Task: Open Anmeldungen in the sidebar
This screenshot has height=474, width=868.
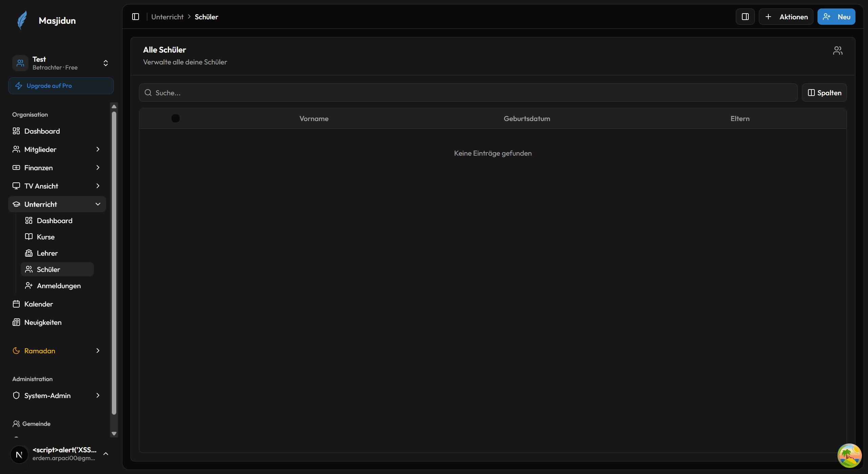Action: 59,285
